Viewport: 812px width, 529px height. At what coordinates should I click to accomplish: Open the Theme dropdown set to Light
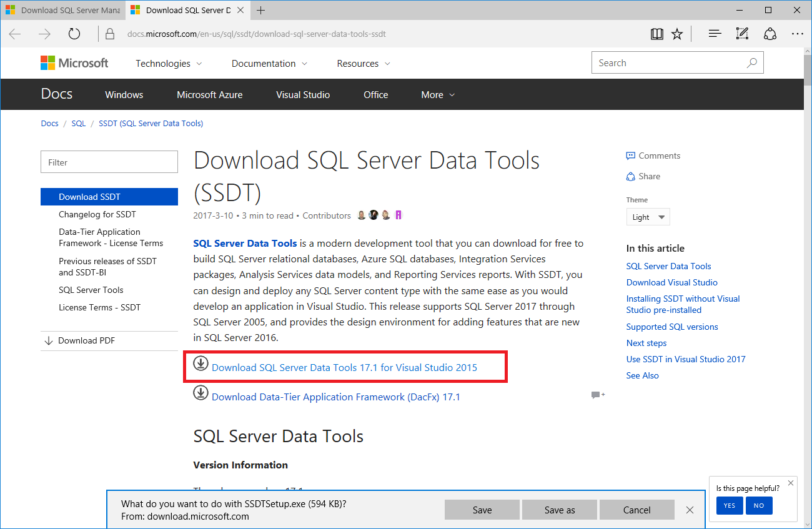point(648,217)
